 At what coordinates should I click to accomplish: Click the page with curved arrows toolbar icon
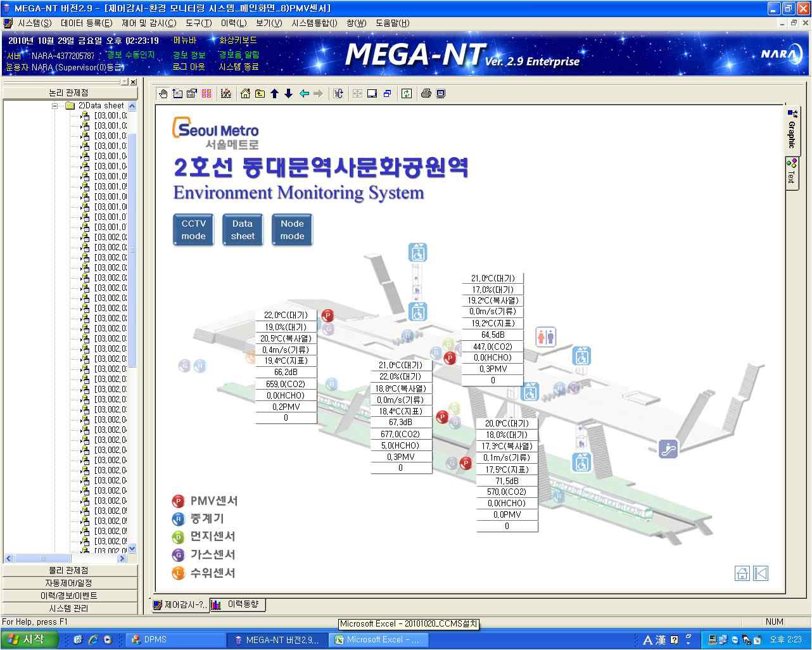click(x=338, y=94)
